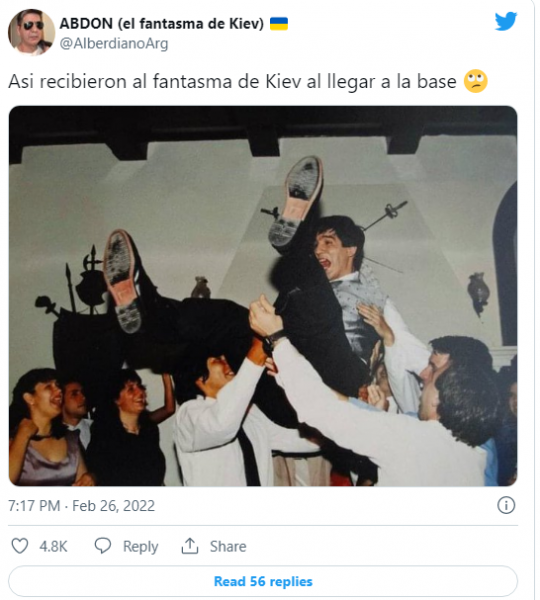Open display name ABDON (el fantasma de Kiev)
The height and width of the screenshot is (600, 540).
(162, 24)
